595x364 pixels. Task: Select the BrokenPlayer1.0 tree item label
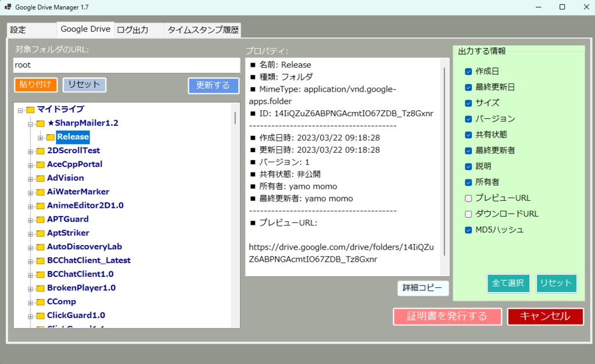81,288
